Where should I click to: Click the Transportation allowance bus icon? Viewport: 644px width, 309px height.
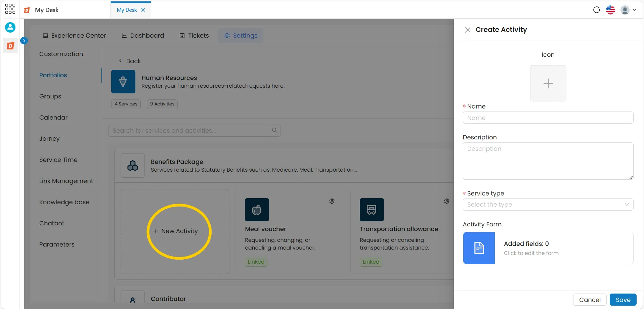[372, 210]
